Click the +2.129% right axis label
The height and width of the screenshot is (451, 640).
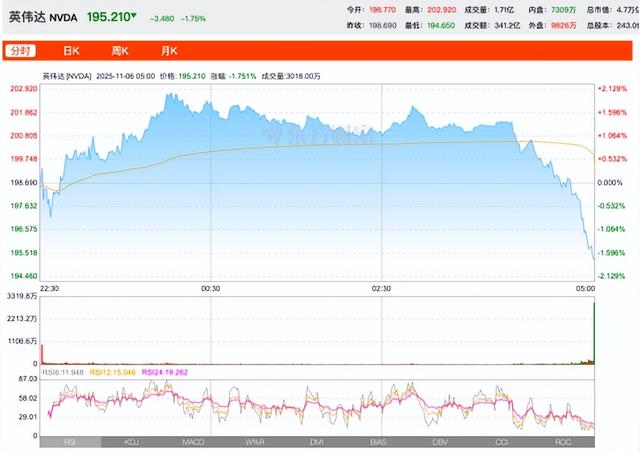[x=612, y=89]
